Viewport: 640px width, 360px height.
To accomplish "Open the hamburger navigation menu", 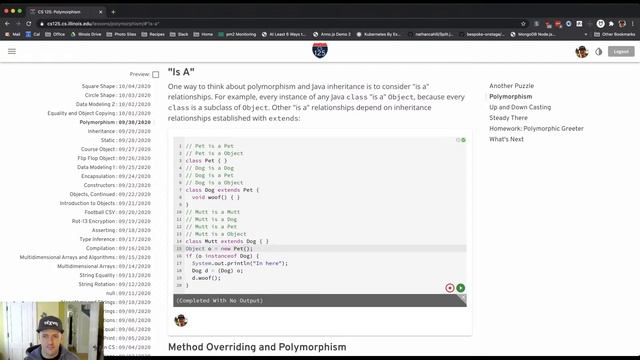I will point(12,51).
